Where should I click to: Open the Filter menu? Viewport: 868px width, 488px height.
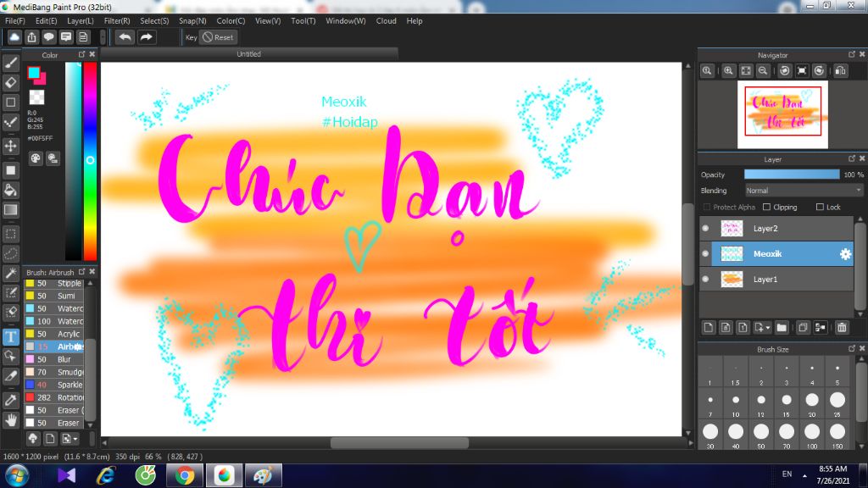coord(117,21)
